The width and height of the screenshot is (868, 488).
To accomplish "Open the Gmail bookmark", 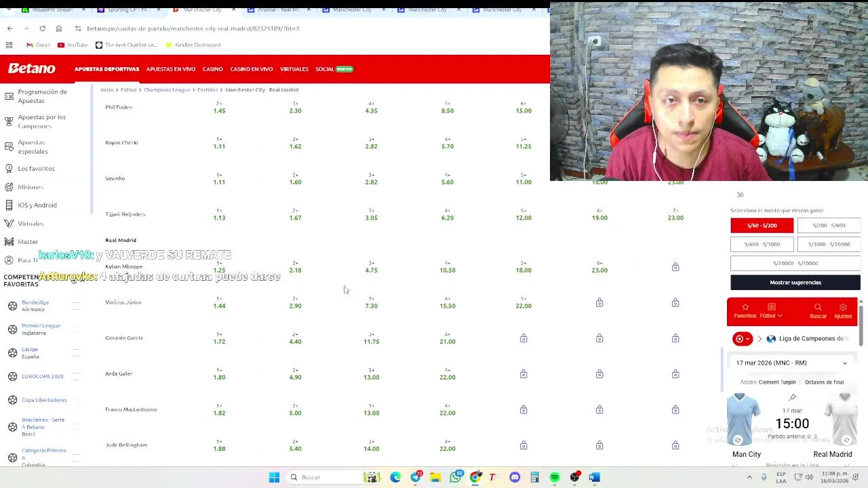I will tap(38, 45).
